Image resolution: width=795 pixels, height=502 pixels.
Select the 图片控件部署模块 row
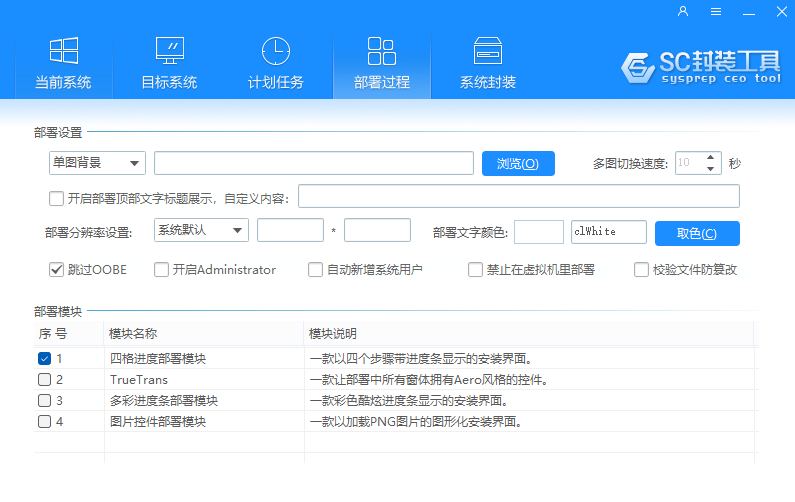coord(158,422)
